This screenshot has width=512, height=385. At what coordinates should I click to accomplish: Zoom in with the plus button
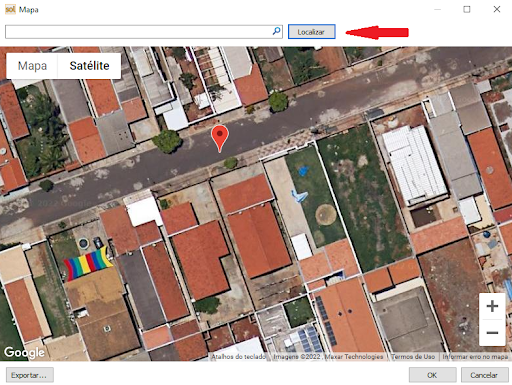coord(492,306)
